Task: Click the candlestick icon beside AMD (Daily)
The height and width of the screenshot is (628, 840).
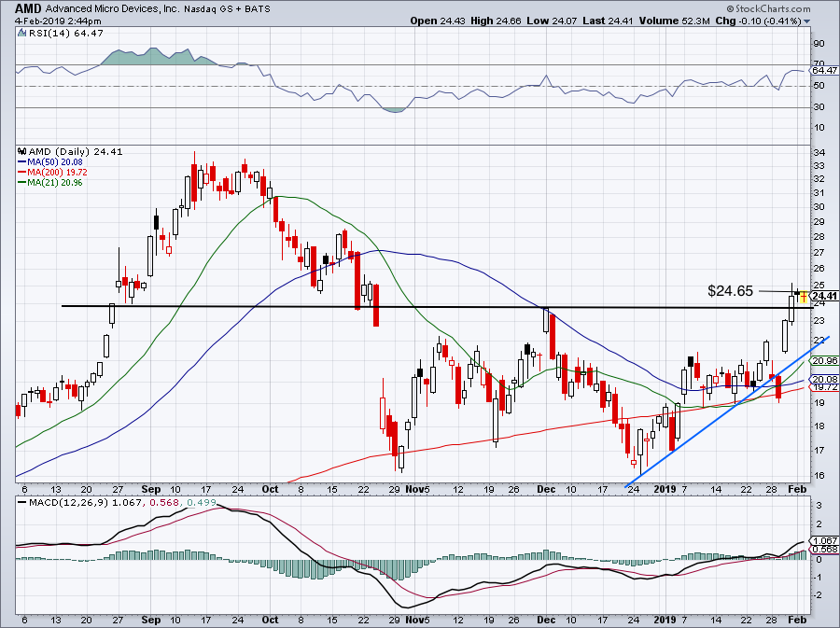Action: [22, 151]
